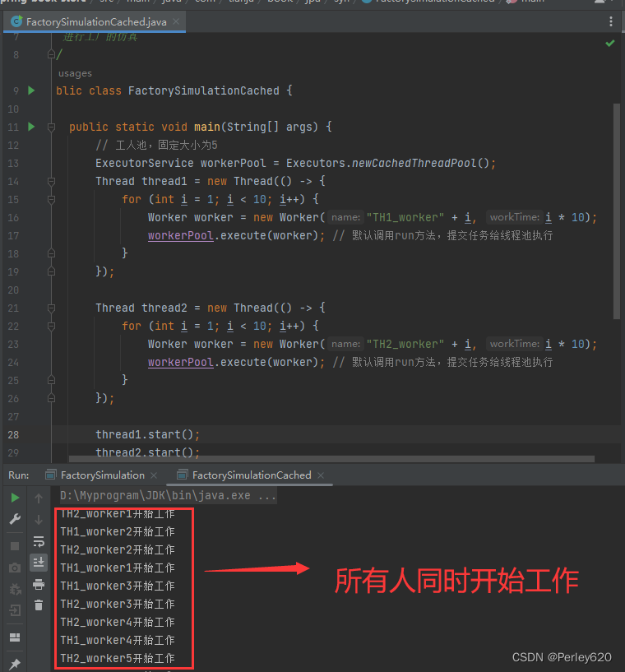Click the editor horizontal scrollbar

click(x=331, y=459)
